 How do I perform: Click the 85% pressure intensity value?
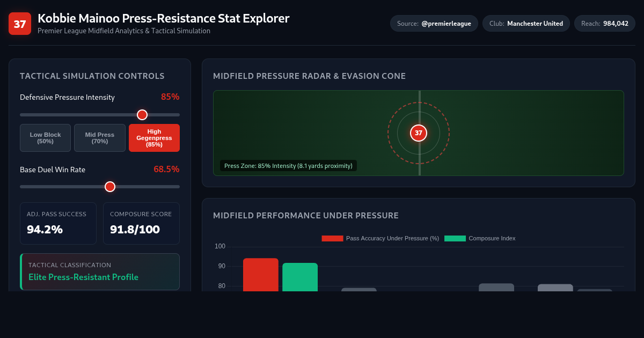pos(170,97)
